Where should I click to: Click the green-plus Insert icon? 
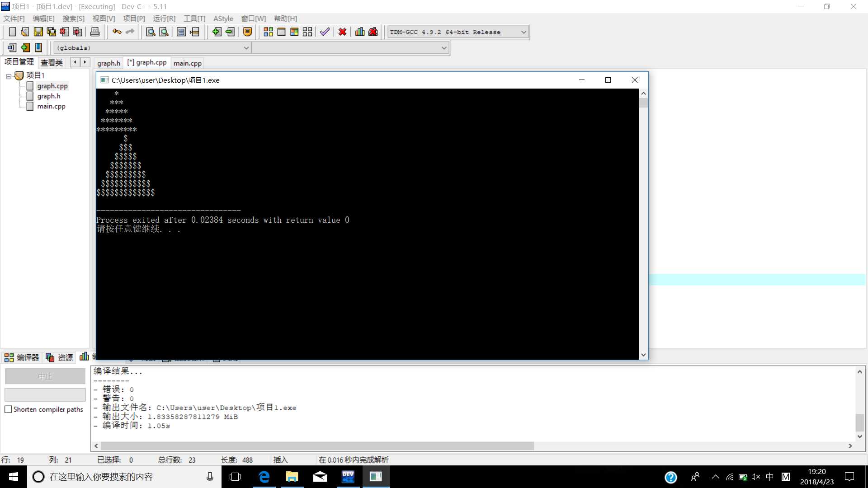click(x=25, y=47)
